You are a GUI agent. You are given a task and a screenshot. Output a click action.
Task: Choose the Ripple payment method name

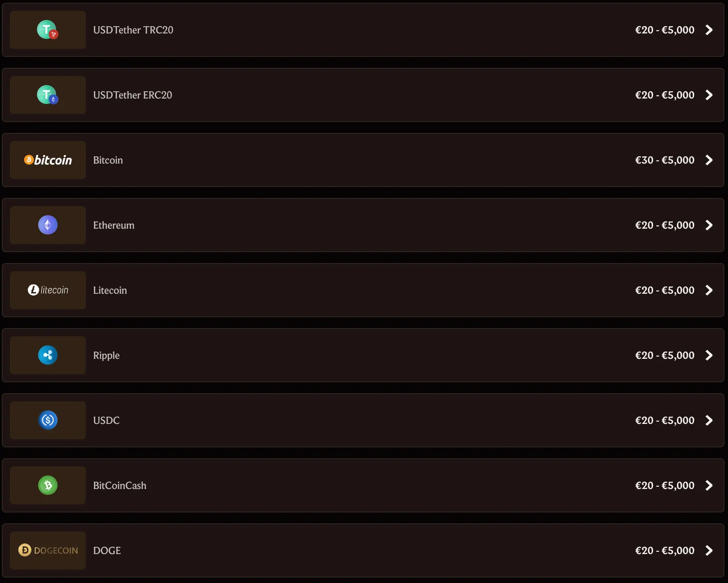[x=107, y=355]
